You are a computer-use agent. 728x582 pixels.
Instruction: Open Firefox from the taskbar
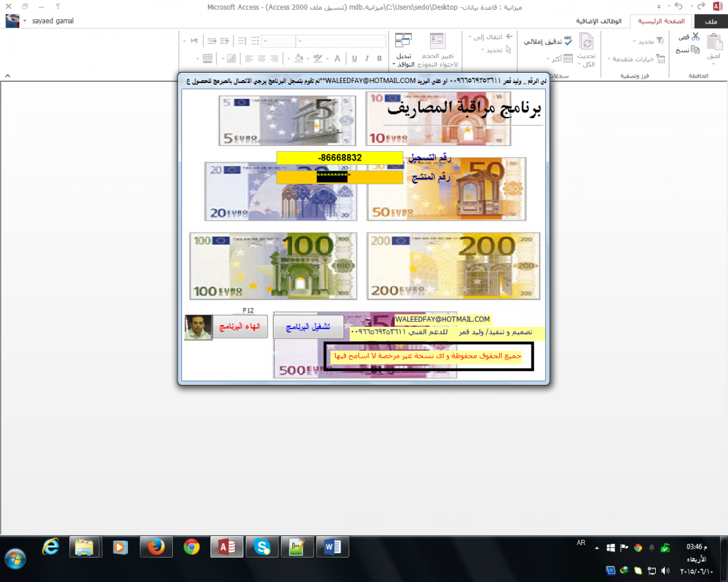pos(156,547)
